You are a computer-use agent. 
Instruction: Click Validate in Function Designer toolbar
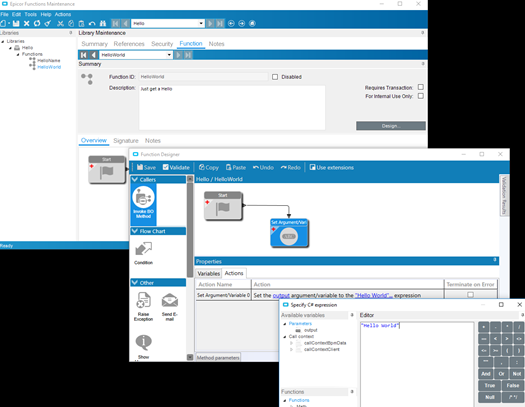pyautogui.click(x=176, y=167)
